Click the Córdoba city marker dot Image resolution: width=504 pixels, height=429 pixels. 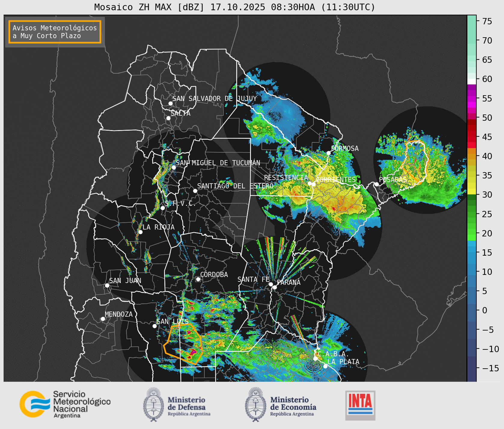tap(198, 279)
